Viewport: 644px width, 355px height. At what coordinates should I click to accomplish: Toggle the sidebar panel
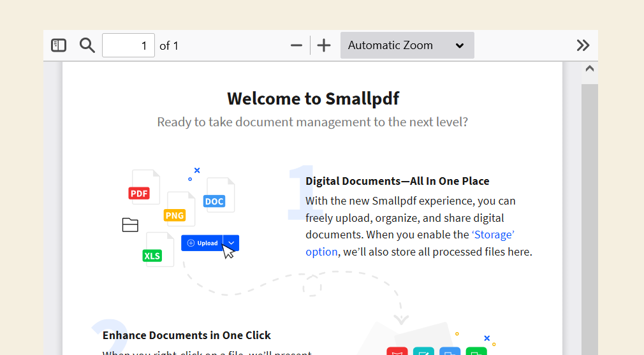58,45
